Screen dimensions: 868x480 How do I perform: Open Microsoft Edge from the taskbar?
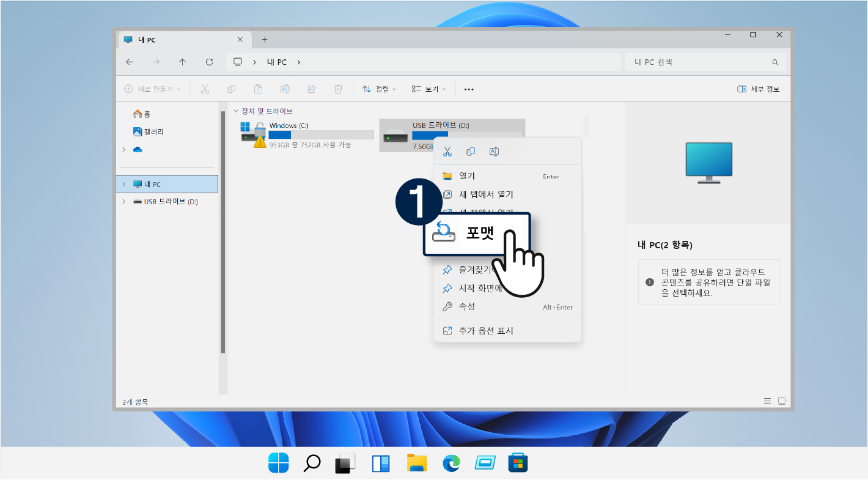pyautogui.click(x=451, y=463)
